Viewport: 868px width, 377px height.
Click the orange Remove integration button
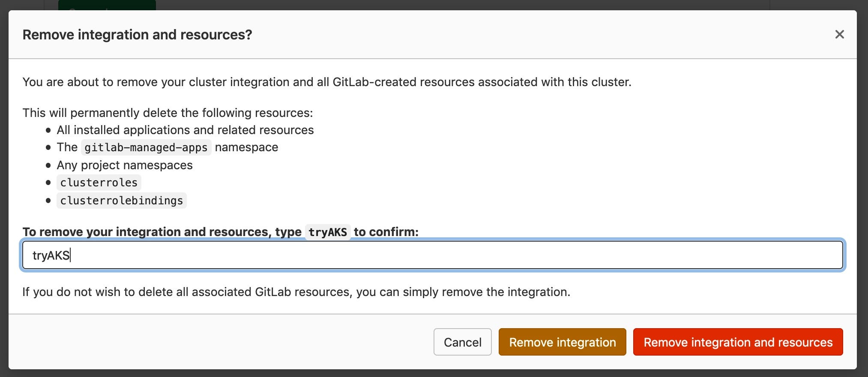(x=562, y=342)
